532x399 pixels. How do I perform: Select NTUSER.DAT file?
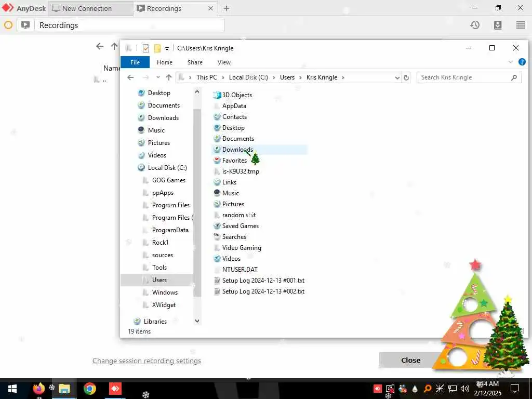240,270
